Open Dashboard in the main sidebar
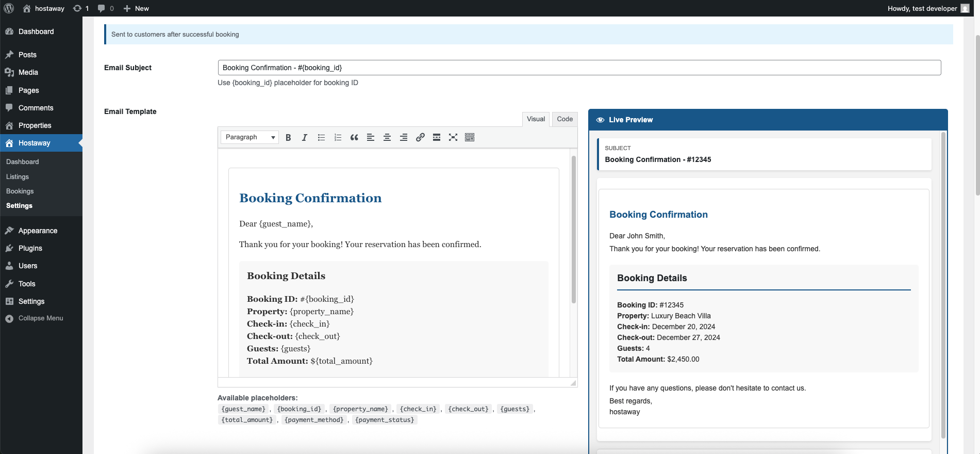The image size is (980, 454). coord(41,31)
